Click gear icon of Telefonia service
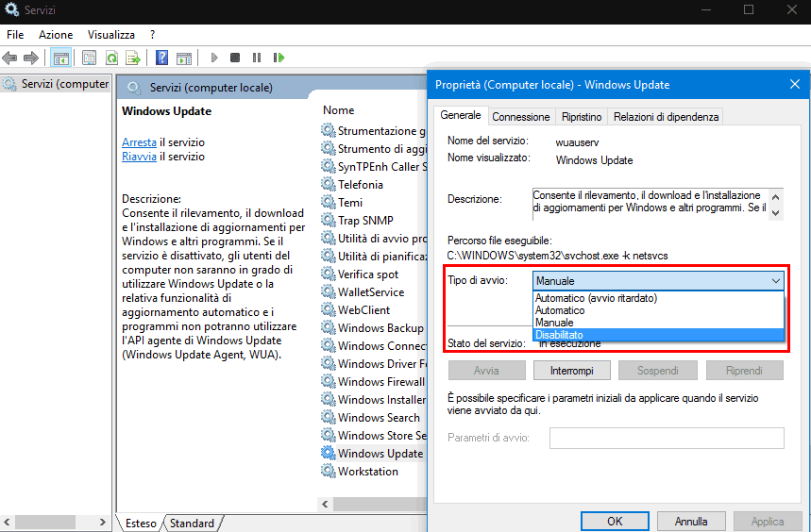Screen dimensions: 811x532 (328, 184)
